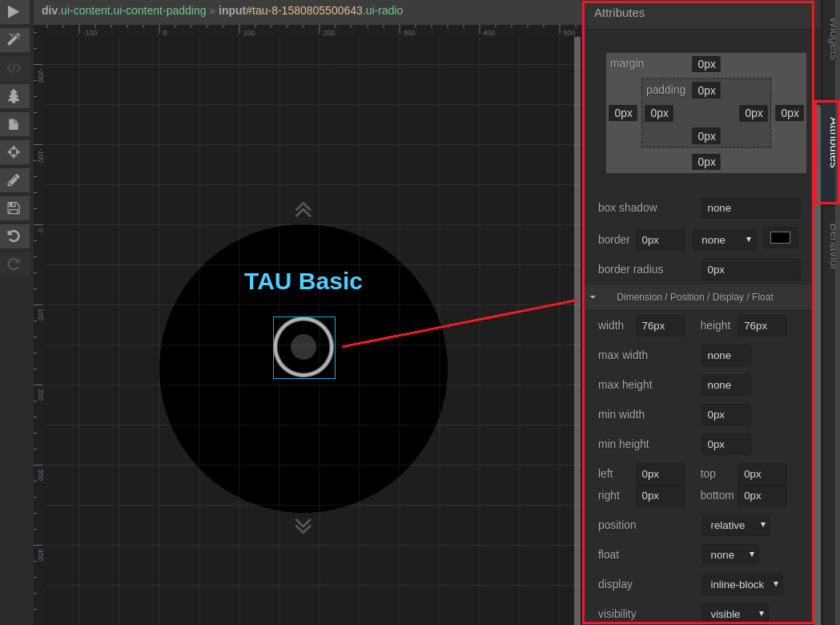
Task: Click the downward double chevron below the watch face
Action: click(303, 526)
